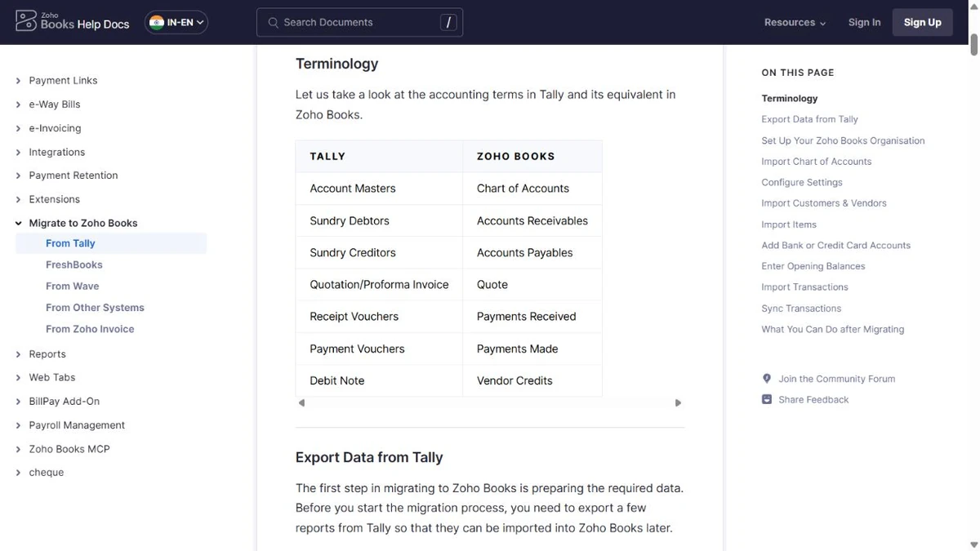Screen dimensions: 980x551
Task: Click the Chart of Accounts cell
Action: [x=532, y=188]
